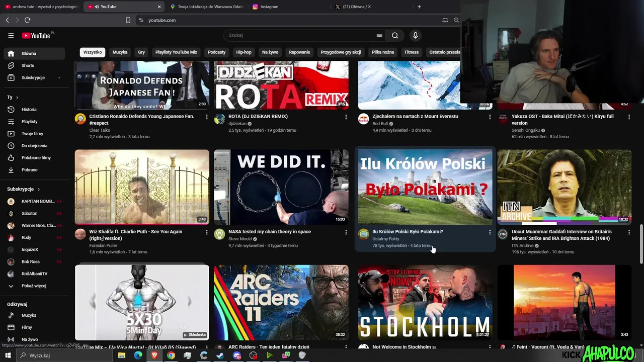Open the STOCKHOLM video thumbnail
This screenshot has width=644, height=362.
425,303
